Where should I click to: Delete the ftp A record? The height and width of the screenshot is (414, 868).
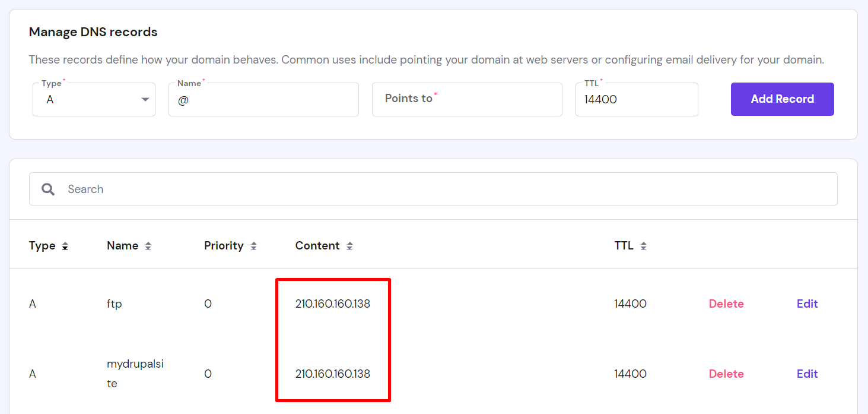[x=726, y=304]
